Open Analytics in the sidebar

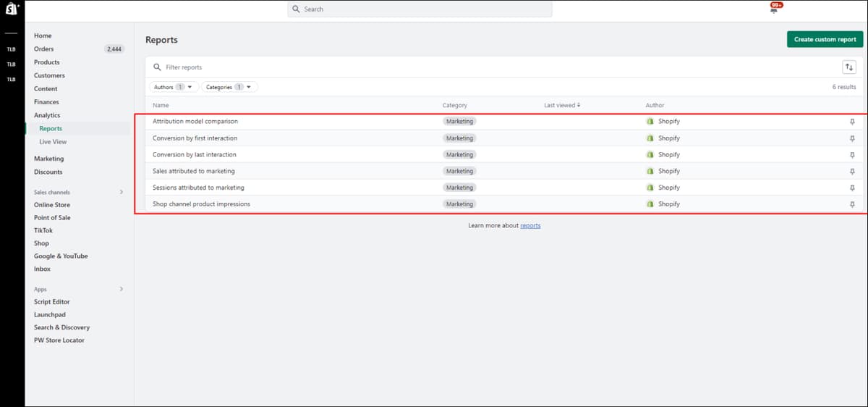[47, 115]
